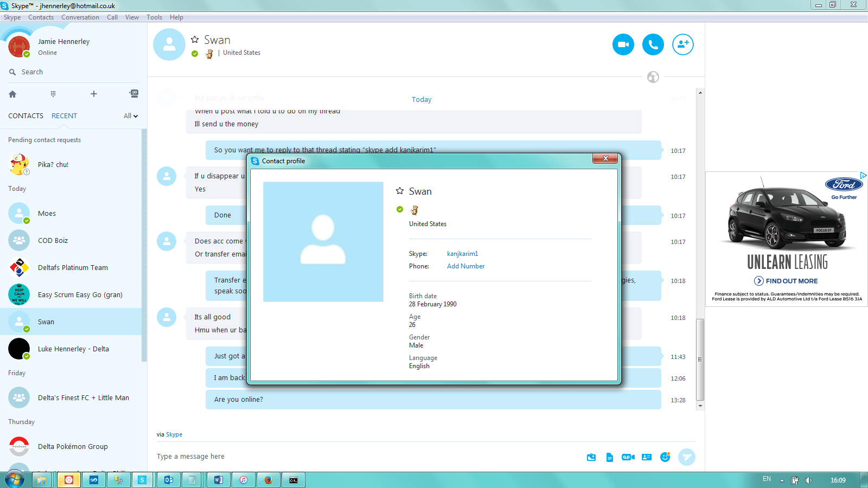Open the Delta Pokémon Group chat
Screen dimensions: 868x488
pyautogui.click(x=71, y=446)
